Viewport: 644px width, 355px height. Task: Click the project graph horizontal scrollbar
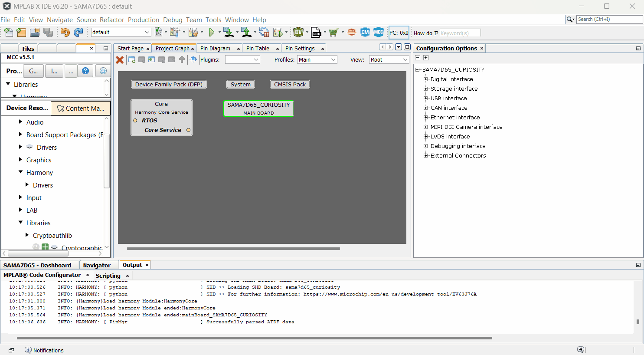click(x=233, y=249)
